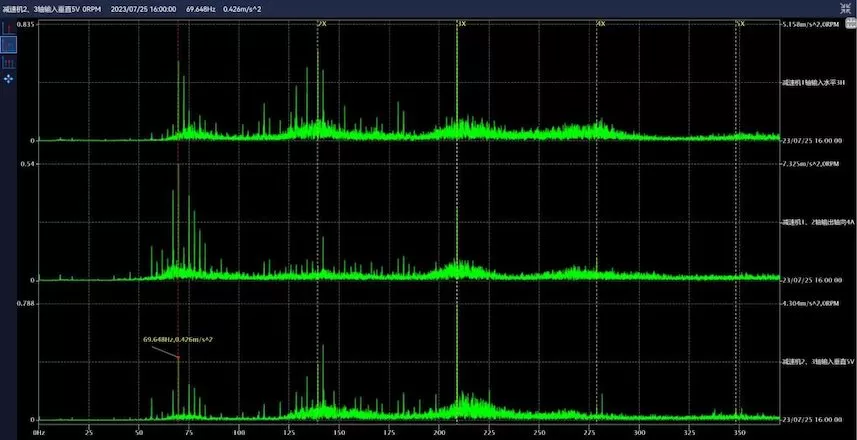Image resolution: width=857 pixels, height=440 pixels.
Task: Click the 0.835 Y-axis maximum of top chart
Action: pyautogui.click(x=27, y=24)
